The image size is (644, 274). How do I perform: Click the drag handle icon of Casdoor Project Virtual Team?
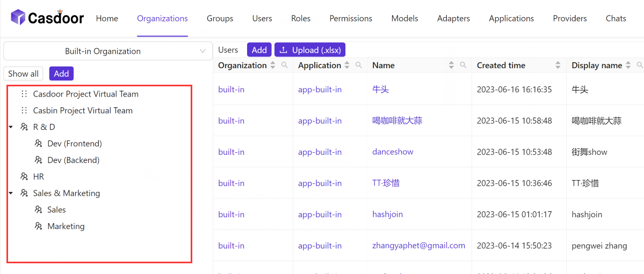(24, 94)
